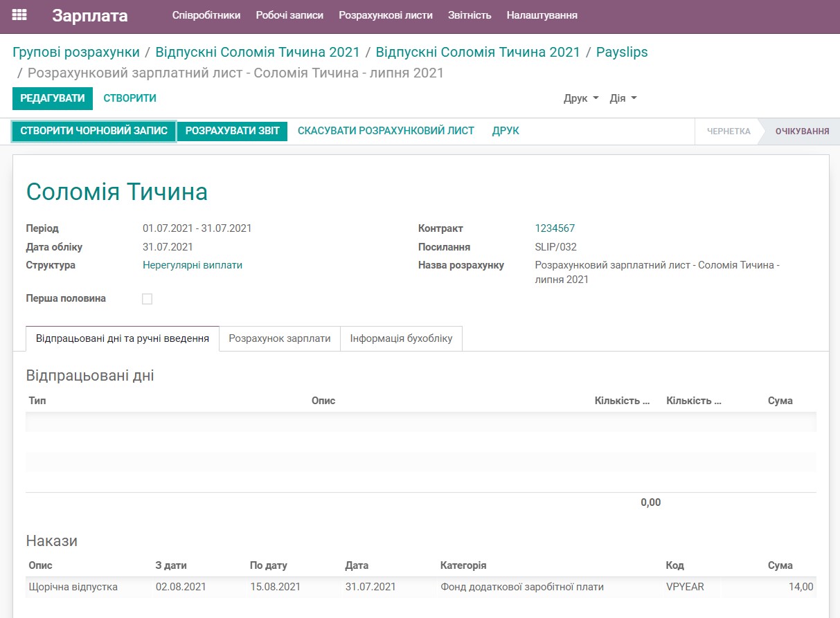The image size is (840, 618).
Task: Click the РЕДАГУВАТИ button
Action: 53,98
